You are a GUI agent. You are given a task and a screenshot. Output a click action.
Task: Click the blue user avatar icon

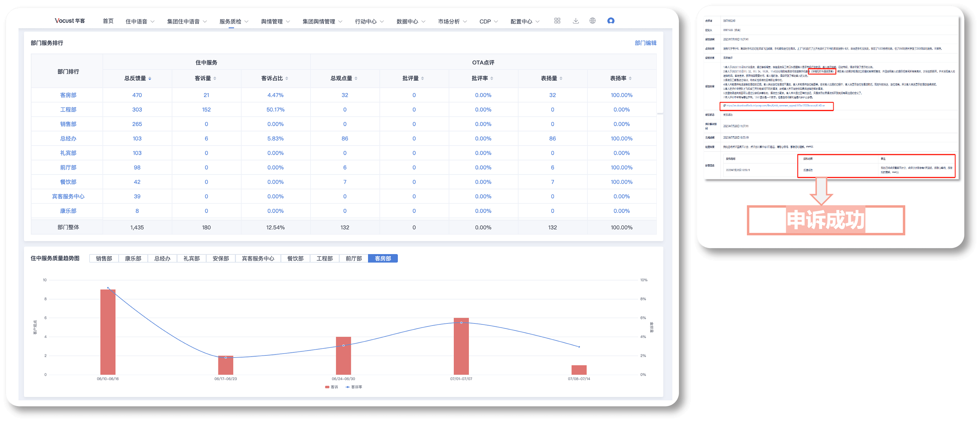tap(611, 21)
